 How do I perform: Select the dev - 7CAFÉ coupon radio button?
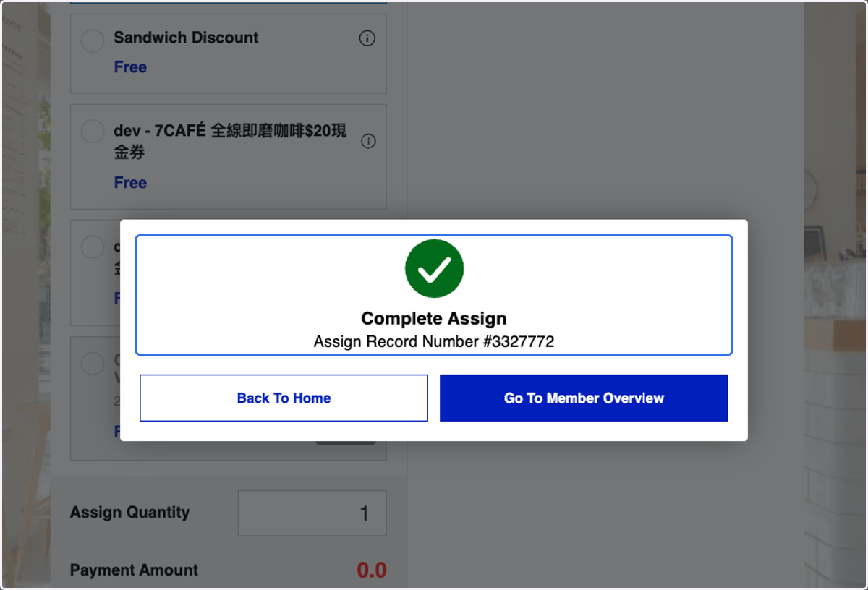tap(93, 132)
